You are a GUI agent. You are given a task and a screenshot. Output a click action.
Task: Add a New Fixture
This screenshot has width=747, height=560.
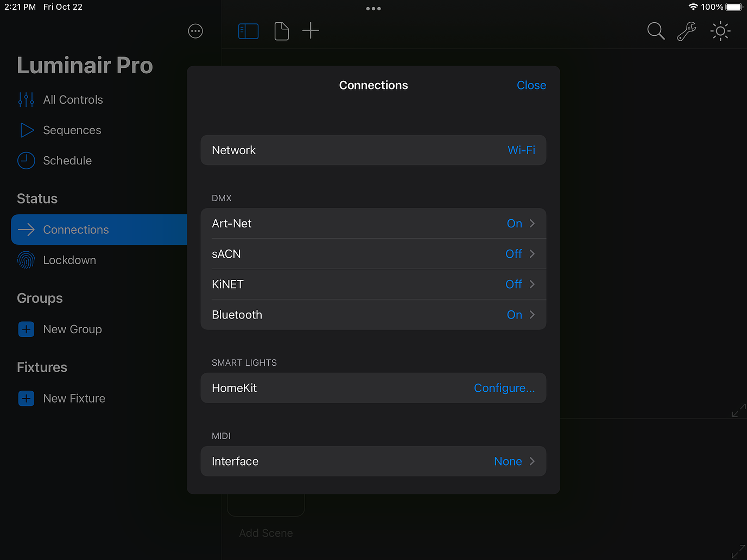74,398
